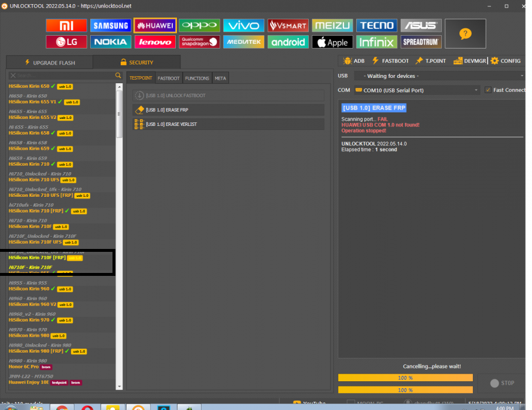Open the TESTPOINT sub-tab
532x410 pixels.
click(141, 78)
